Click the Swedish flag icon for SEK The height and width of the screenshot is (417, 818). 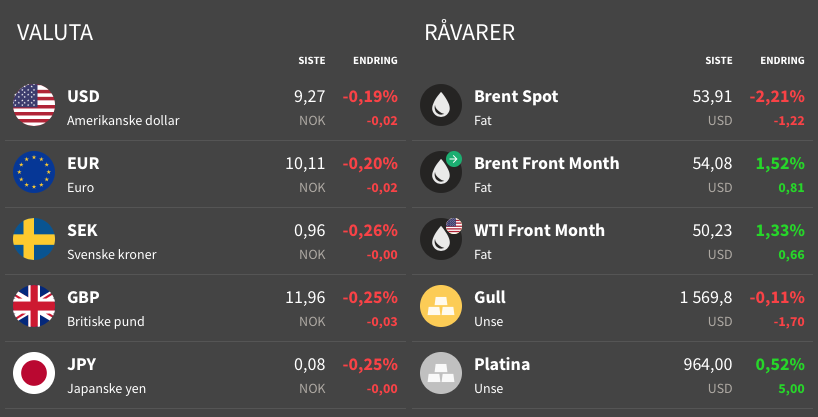click(34, 239)
